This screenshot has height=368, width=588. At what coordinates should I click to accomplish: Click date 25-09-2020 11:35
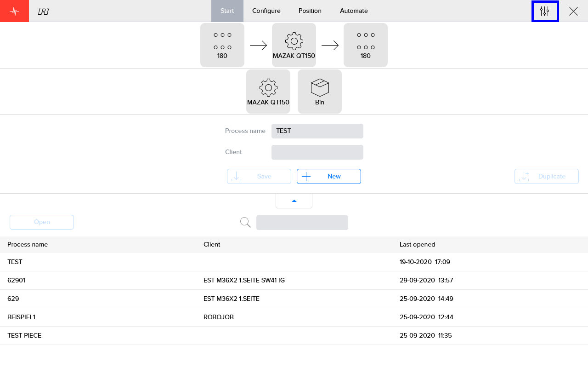426,335
